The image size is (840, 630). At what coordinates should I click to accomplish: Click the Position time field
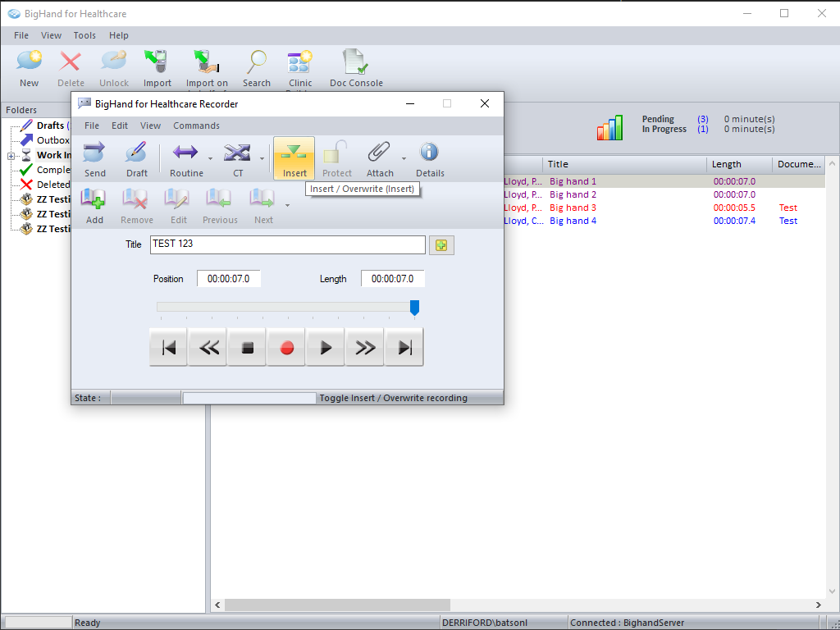click(228, 279)
